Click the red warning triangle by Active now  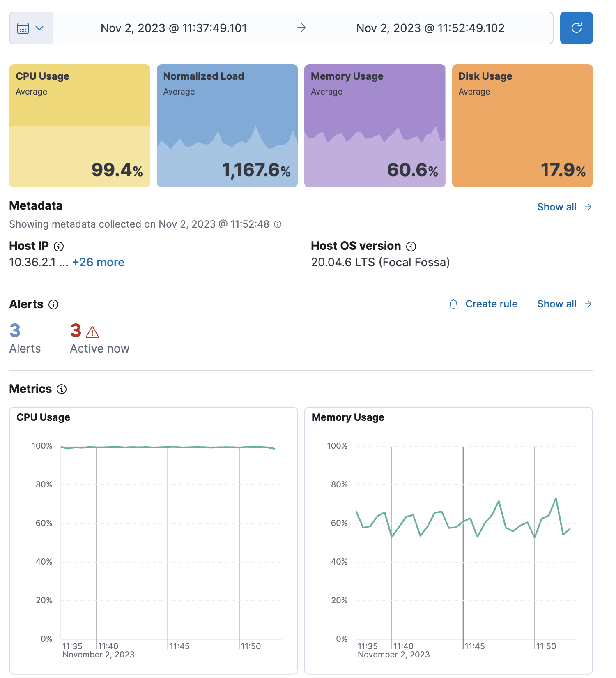click(x=93, y=332)
